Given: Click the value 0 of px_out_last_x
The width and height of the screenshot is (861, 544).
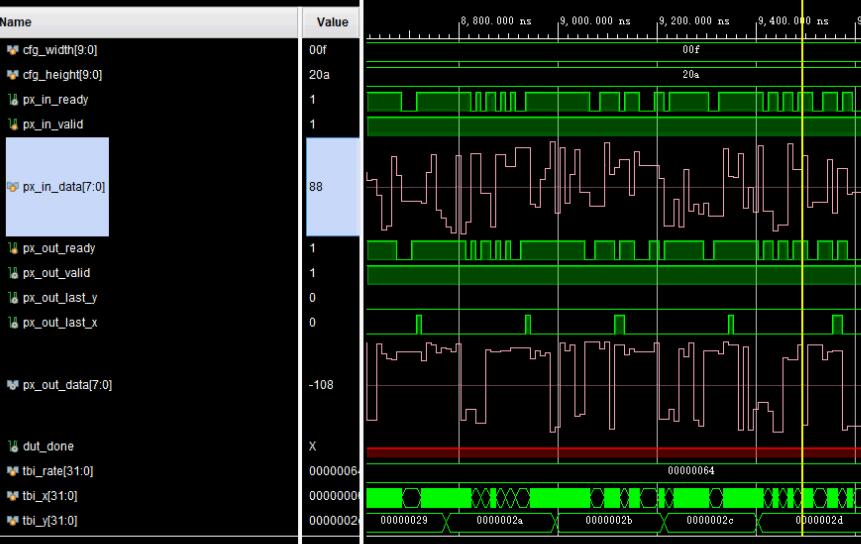Looking at the screenshot, I should (312, 322).
